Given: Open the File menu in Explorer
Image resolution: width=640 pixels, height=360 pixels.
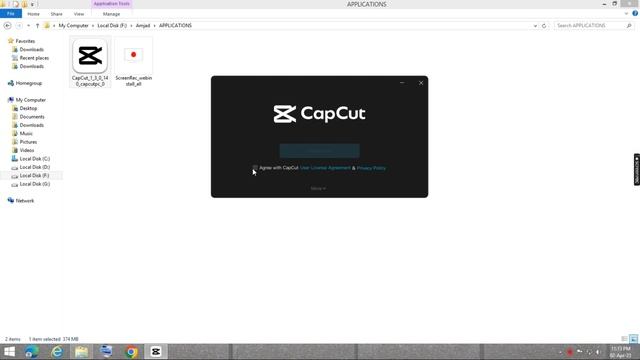Looking at the screenshot, I should pos(11,14).
